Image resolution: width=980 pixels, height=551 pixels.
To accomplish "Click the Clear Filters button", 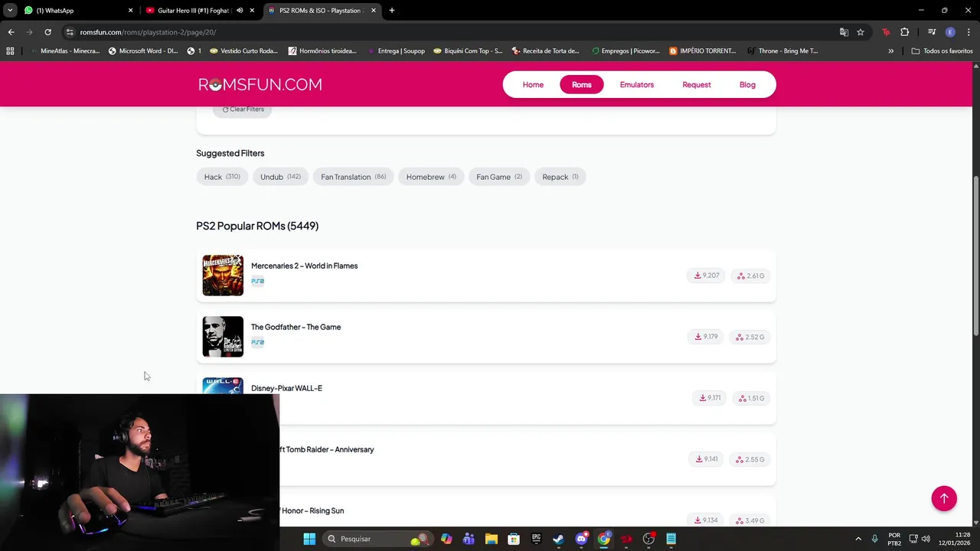I will click(243, 109).
